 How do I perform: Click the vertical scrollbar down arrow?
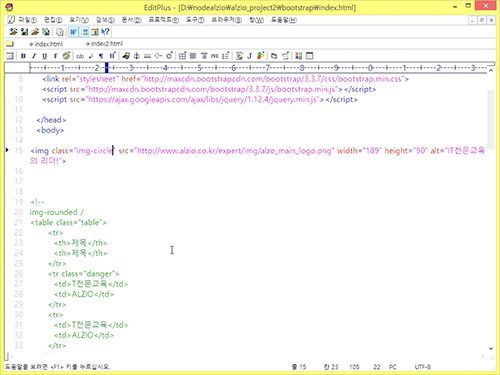tap(491, 349)
